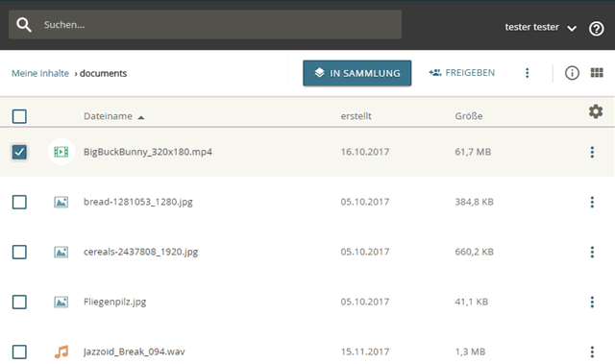Open table column settings gear
The height and width of the screenshot is (364, 615).
point(596,111)
